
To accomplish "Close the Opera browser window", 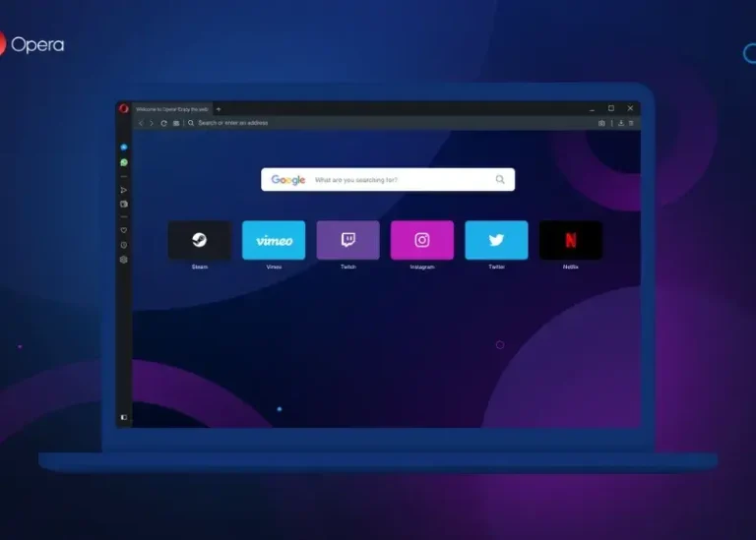I will coord(630,108).
